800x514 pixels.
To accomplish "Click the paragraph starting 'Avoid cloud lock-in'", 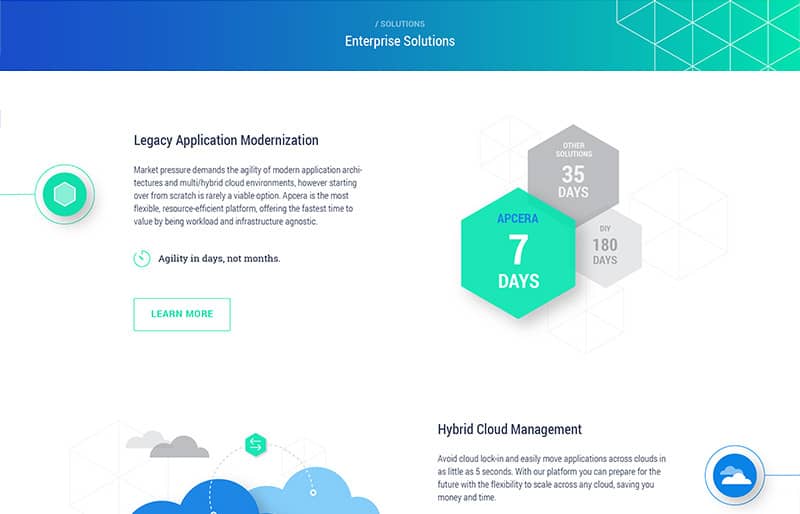I will pyautogui.click(x=552, y=478).
